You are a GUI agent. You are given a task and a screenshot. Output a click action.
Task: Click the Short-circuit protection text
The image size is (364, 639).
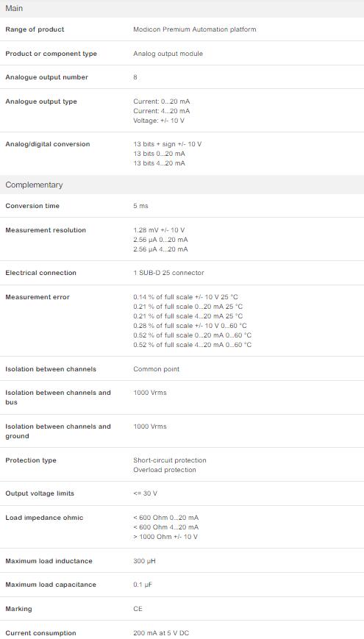[170, 460]
